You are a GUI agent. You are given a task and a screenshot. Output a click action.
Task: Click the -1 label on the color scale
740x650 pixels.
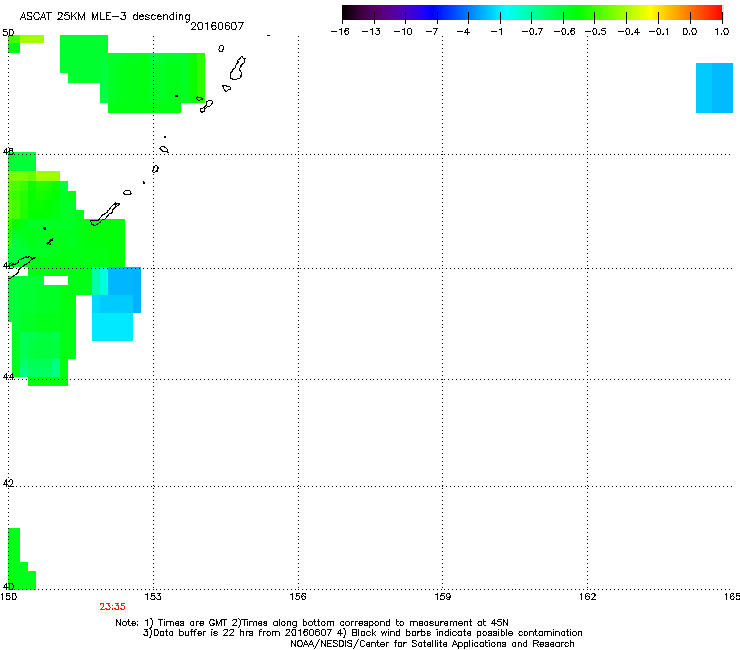coord(496,32)
